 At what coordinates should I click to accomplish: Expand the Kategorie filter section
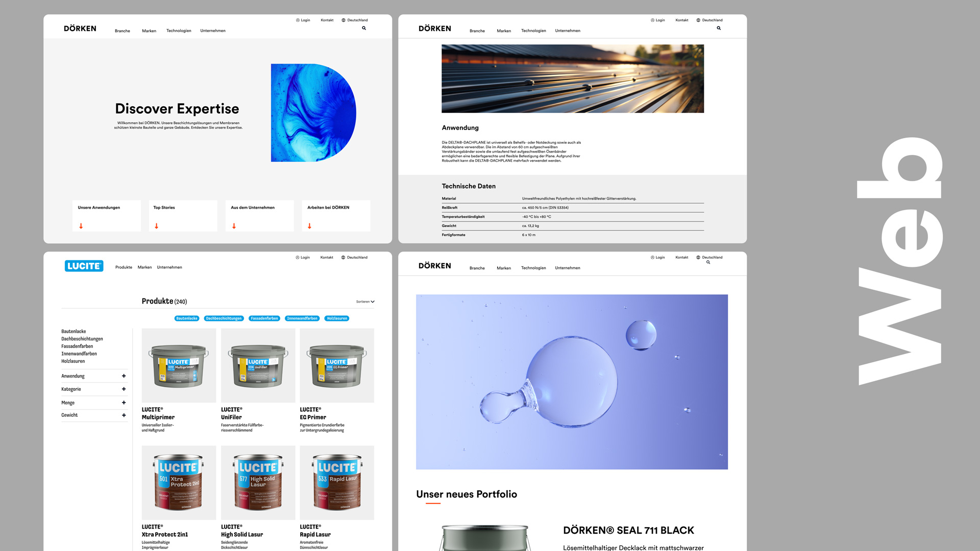click(124, 389)
